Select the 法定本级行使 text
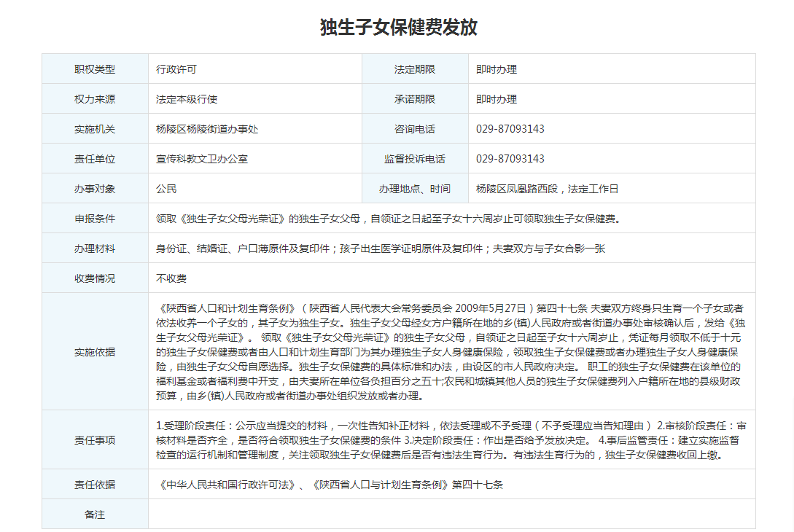 (187, 99)
